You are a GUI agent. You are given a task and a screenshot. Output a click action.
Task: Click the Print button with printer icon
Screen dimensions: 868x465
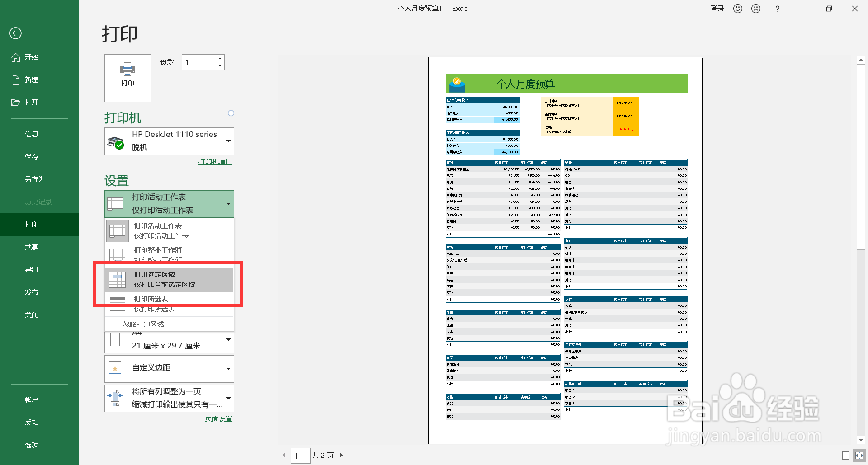point(127,78)
